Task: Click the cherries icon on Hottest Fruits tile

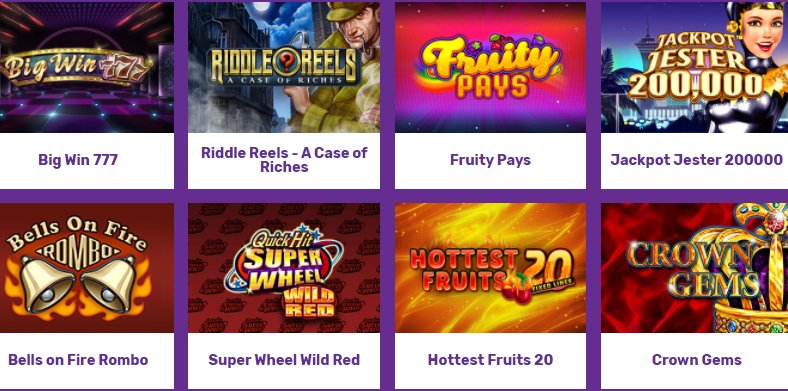Action: click(x=517, y=291)
